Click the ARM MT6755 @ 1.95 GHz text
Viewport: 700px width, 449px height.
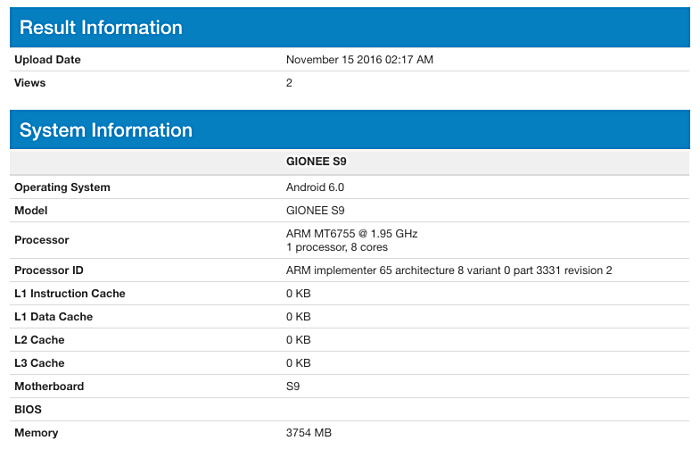click(351, 234)
